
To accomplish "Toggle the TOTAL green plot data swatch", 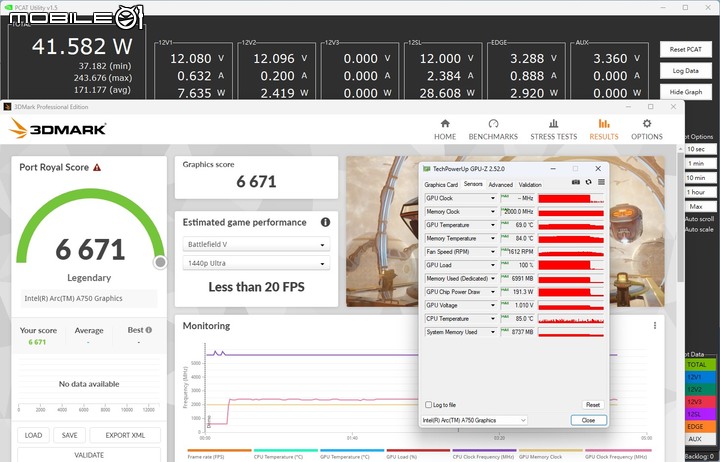I will (700, 365).
